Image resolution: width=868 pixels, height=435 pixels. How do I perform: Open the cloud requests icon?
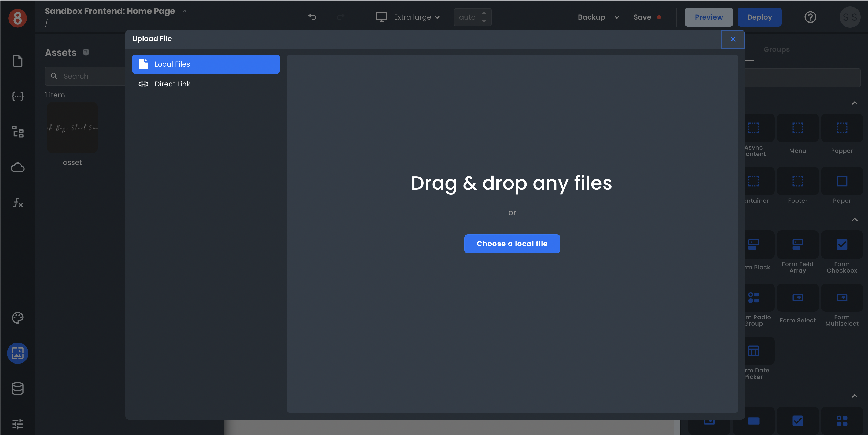[x=17, y=167]
